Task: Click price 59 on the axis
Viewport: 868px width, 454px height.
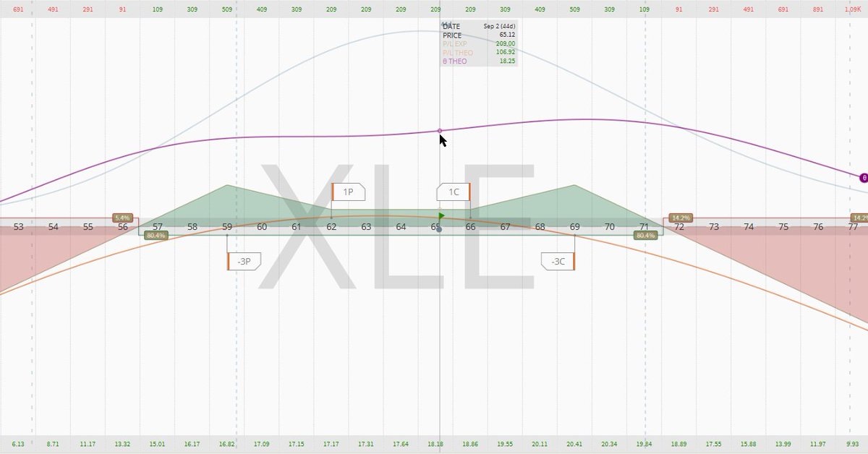Action: 227,227
